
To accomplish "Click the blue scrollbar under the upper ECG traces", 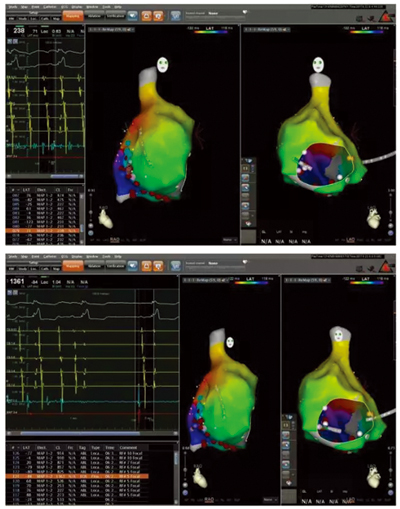I will tap(64, 176).
